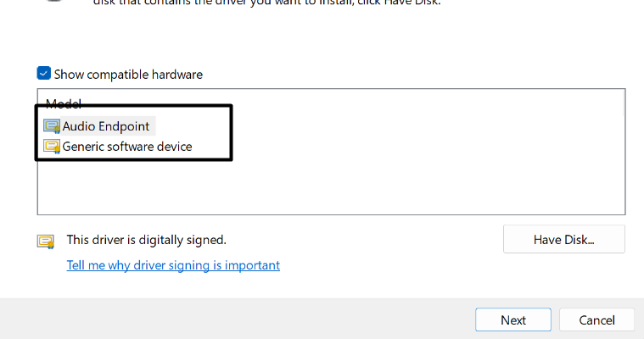644x339 pixels.
Task: Click the Audio Endpoint driver icon
Action: (53, 126)
